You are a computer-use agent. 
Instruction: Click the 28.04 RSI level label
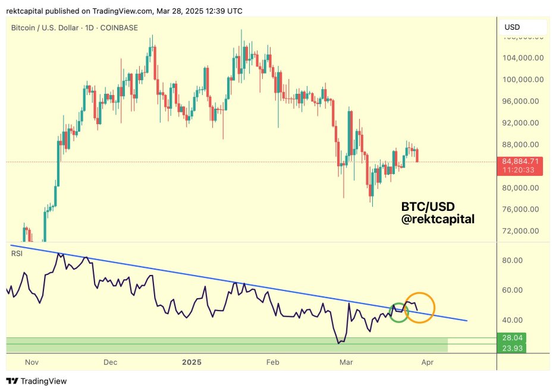pyautogui.click(x=511, y=337)
